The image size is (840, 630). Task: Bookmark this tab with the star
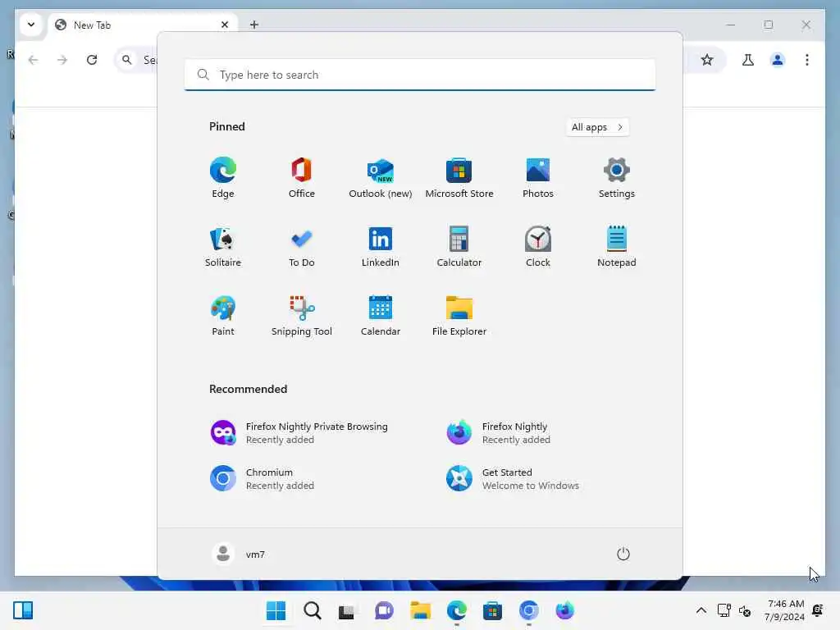[x=707, y=60]
